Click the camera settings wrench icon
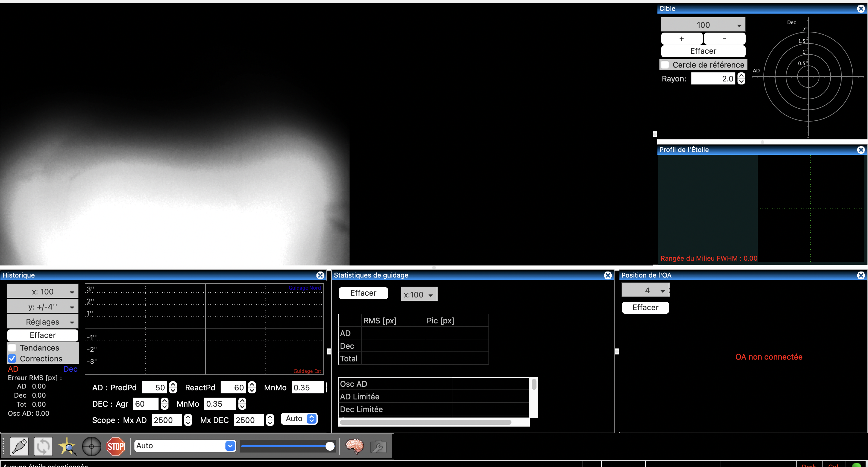Image resolution: width=868 pixels, height=467 pixels. 379,447
